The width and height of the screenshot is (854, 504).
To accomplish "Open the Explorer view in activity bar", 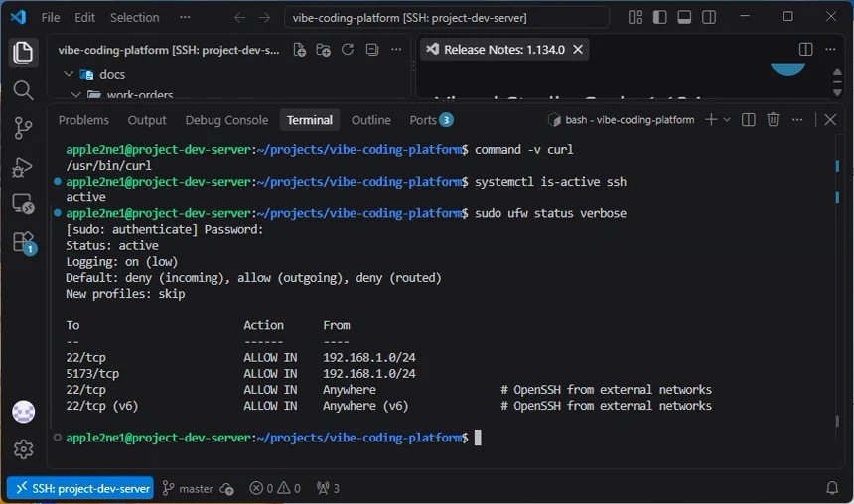I will pyautogui.click(x=23, y=53).
